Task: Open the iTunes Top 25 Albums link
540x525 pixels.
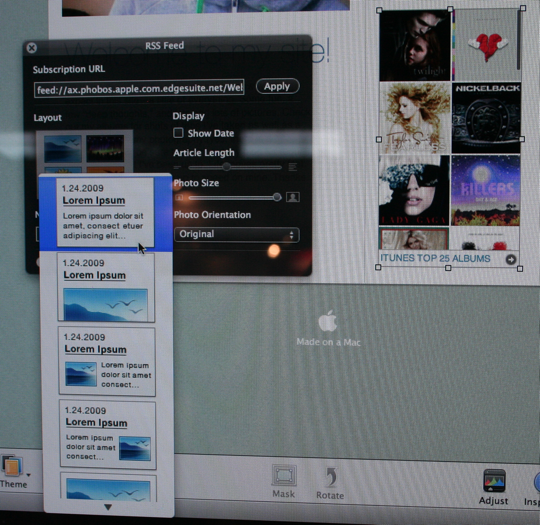Action: click(435, 258)
